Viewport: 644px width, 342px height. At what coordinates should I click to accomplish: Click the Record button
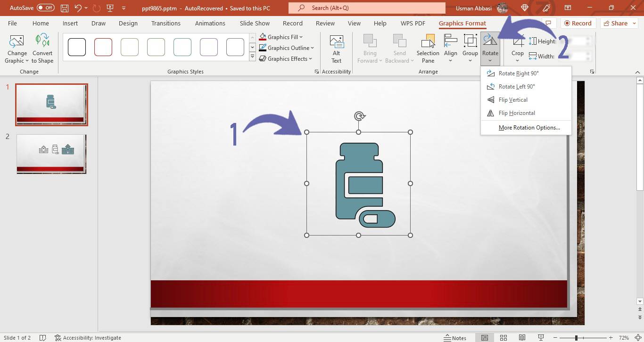click(x=578, y=23)
